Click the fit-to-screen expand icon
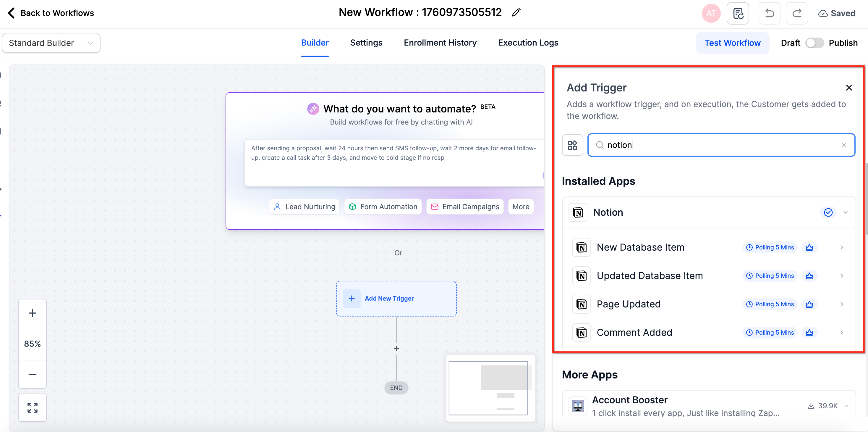The image size is (868, 432). [x=32, y=407]
